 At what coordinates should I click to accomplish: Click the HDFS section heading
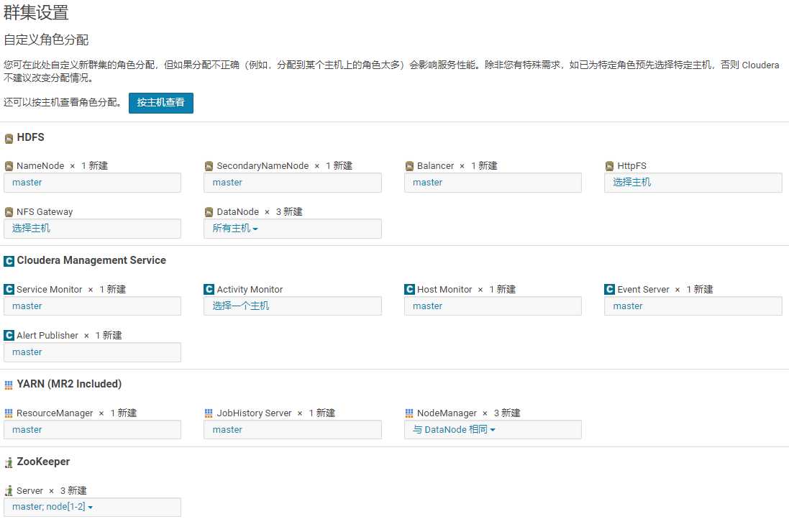coord(31,137)
